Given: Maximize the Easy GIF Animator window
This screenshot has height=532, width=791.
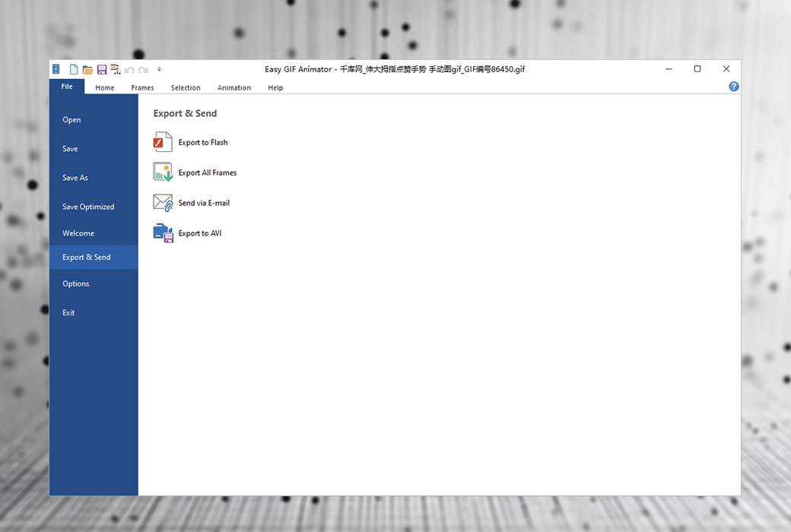Looking at the screenshot, I should [697, 69].
